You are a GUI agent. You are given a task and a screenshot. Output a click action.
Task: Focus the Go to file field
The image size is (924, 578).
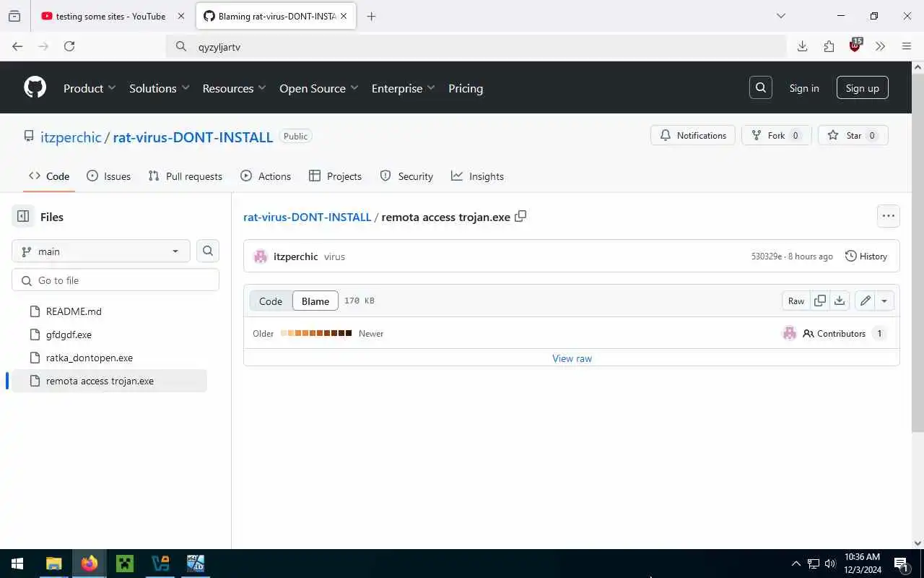coord(115,280)
